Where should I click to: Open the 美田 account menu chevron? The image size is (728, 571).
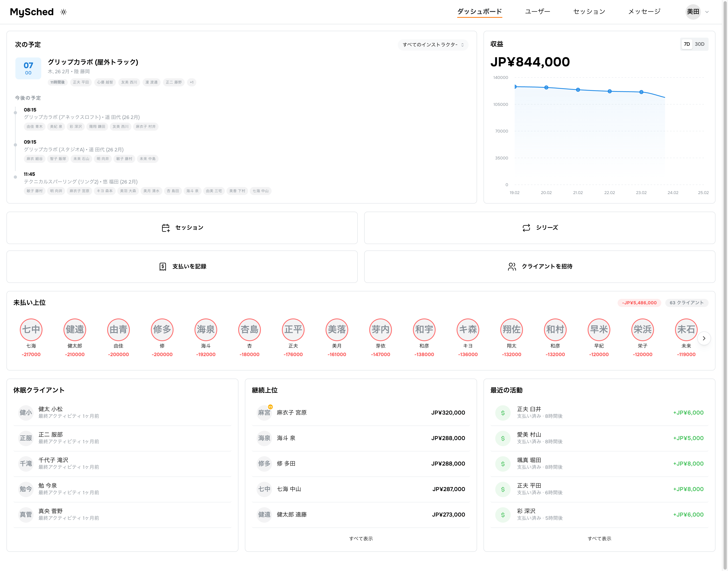coord(707,12)
